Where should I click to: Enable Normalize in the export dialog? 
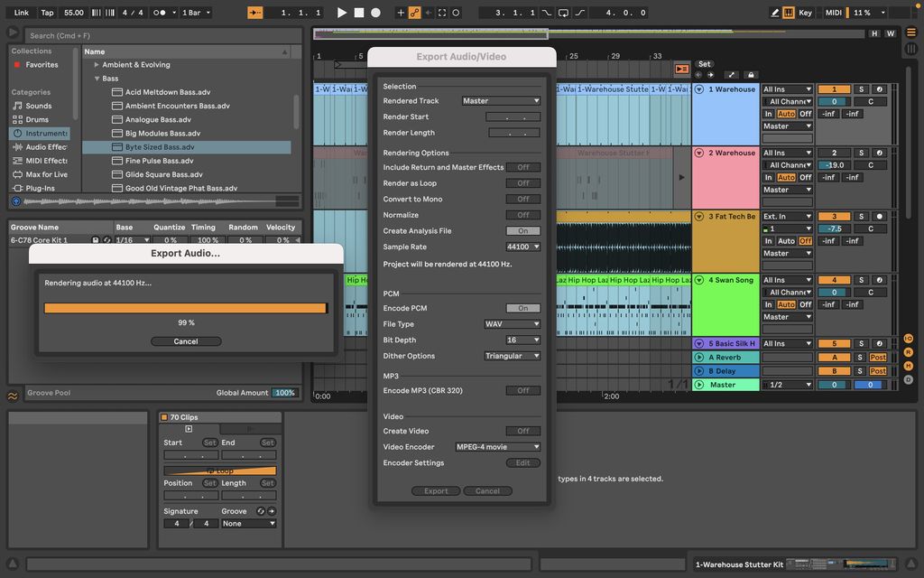523,215
